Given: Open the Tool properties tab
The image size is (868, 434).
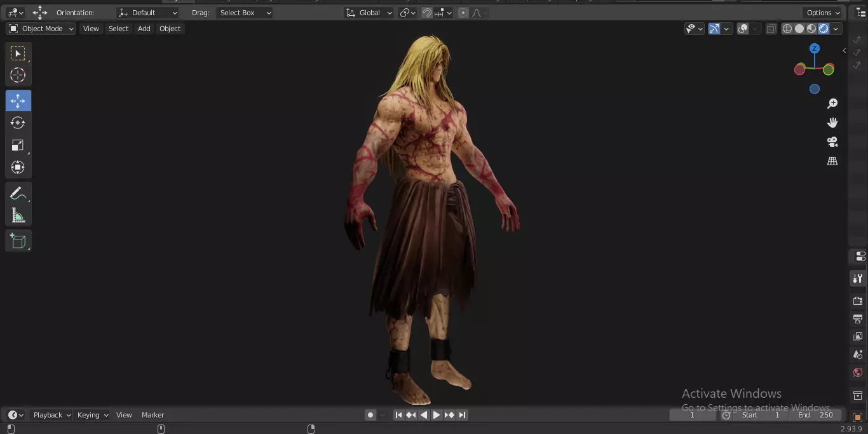Looking at the screenshot, I should (858, 278).
